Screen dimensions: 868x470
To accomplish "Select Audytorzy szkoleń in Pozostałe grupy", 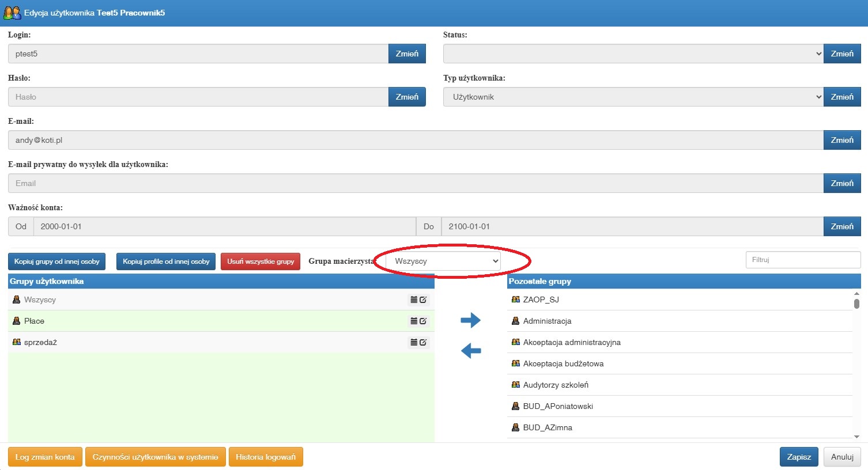I will (x=680, y=385).
